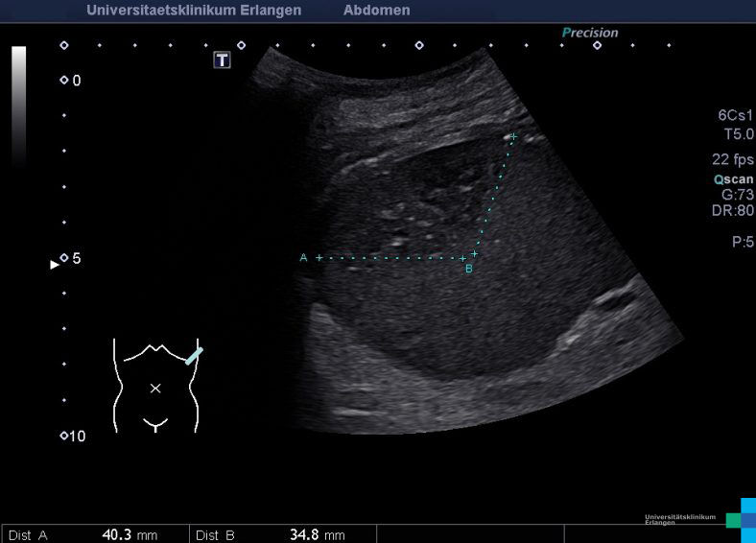Click the probe position indicator on body marker
The image size is (756, 543).
tap(194, 355)
